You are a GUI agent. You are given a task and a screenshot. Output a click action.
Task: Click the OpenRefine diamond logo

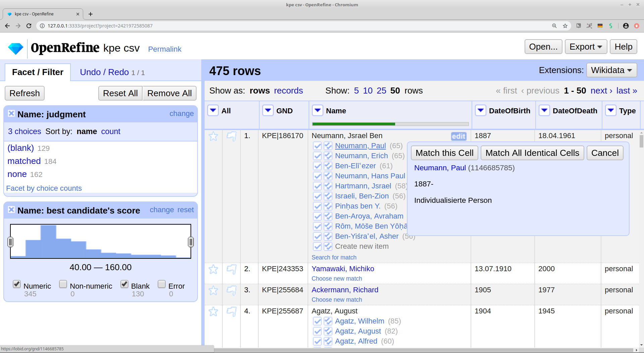[x=15, y=49]
